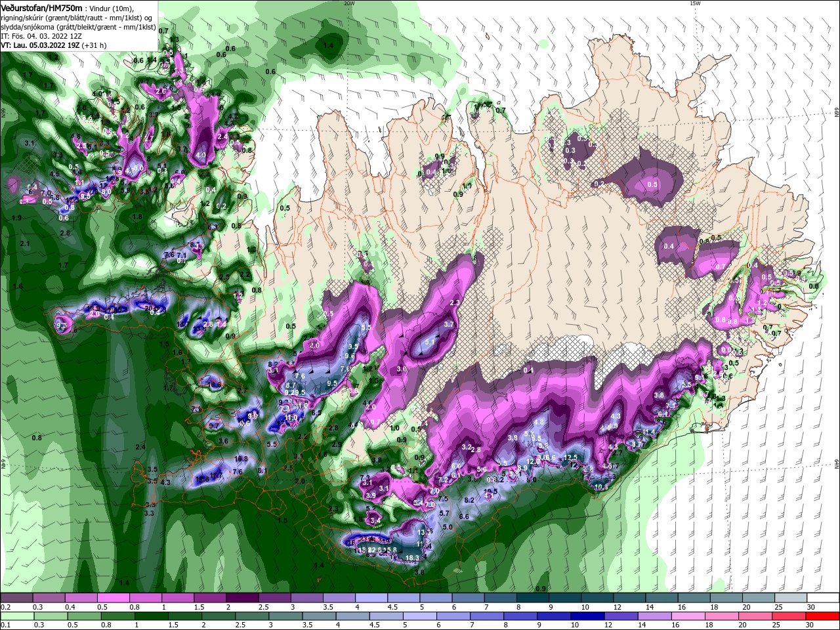Screen dimensions: 840x630
Task: Select the white 30 mm swatch in snow legend
Action: [x=824, y=598]
